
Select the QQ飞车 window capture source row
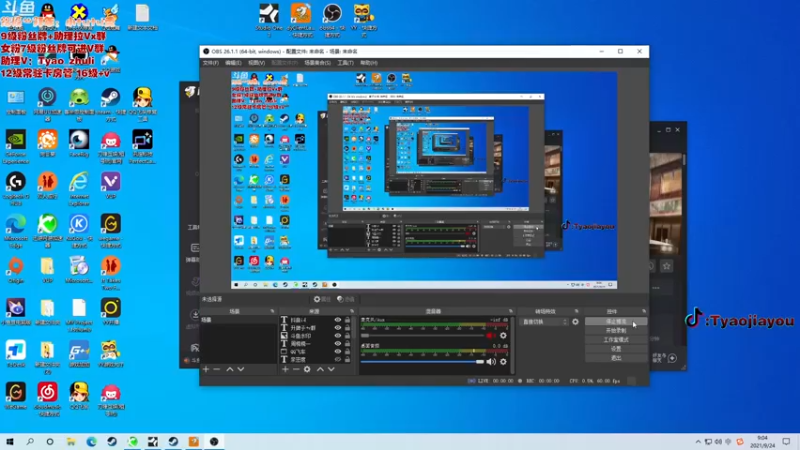coord(316,352)
